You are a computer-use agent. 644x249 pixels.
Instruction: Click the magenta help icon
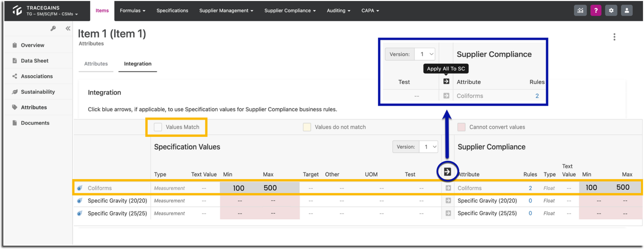click(596, 10)
